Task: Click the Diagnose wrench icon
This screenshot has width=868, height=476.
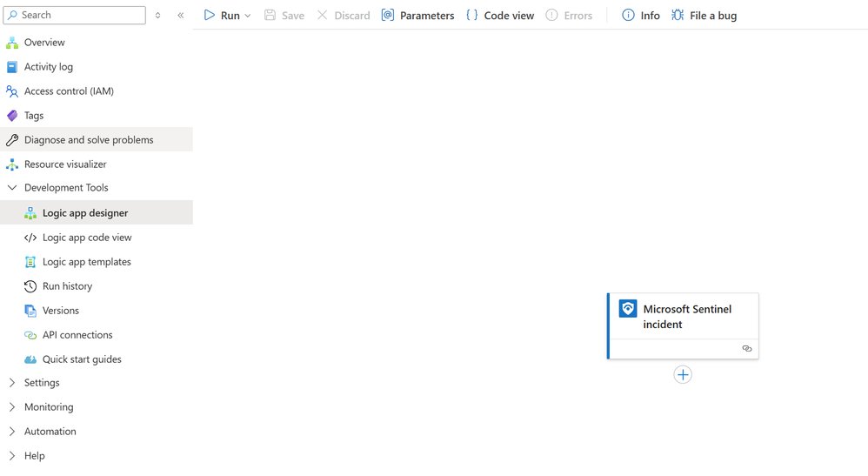Action: 12,139
